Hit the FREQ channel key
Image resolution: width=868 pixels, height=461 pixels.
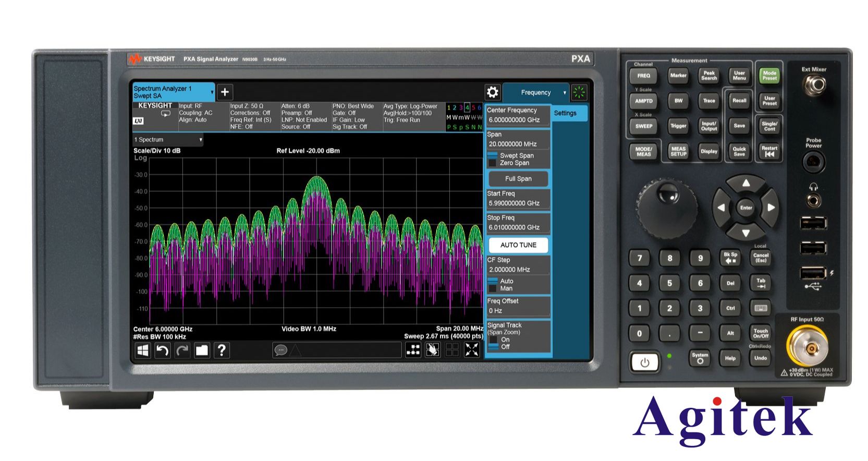[x=644, y=76]
